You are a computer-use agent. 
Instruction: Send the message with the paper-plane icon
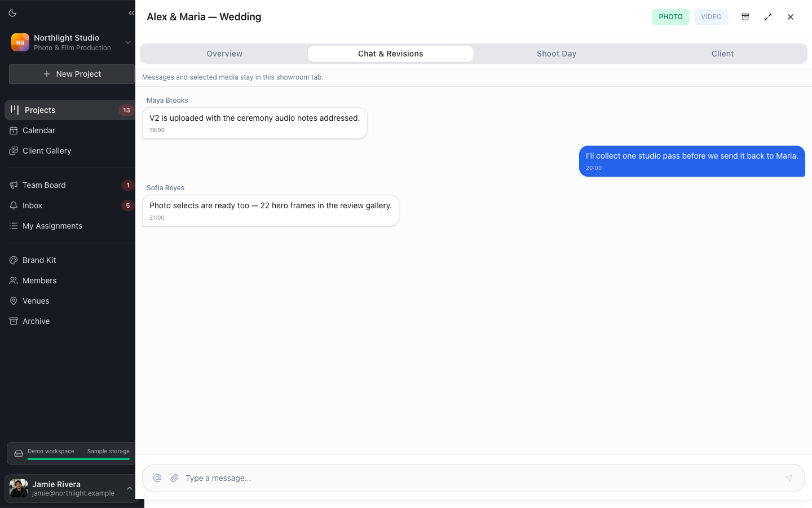(x=789, y=478)
